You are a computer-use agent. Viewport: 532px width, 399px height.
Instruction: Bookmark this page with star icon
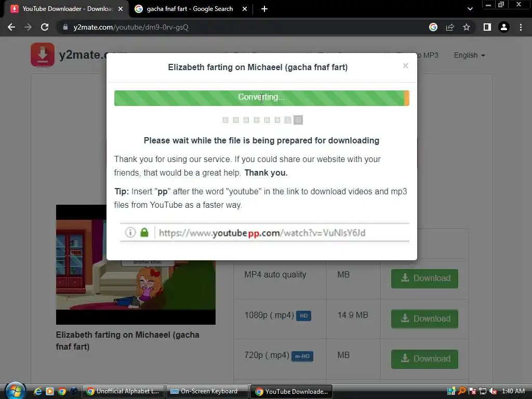[x=467, y=27]
